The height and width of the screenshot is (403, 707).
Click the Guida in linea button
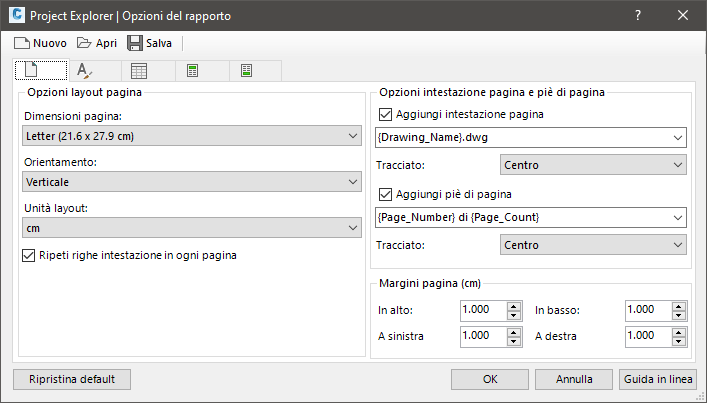658,380
